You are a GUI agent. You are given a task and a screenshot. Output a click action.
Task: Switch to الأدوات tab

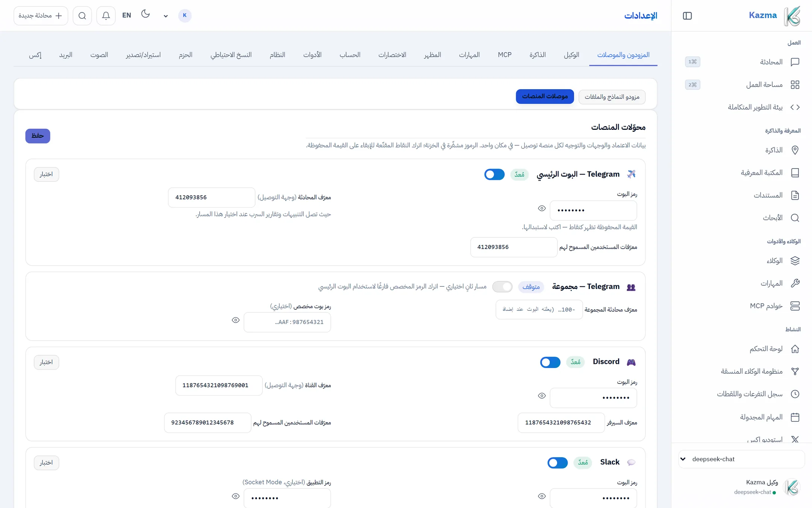tap(312, 55)
